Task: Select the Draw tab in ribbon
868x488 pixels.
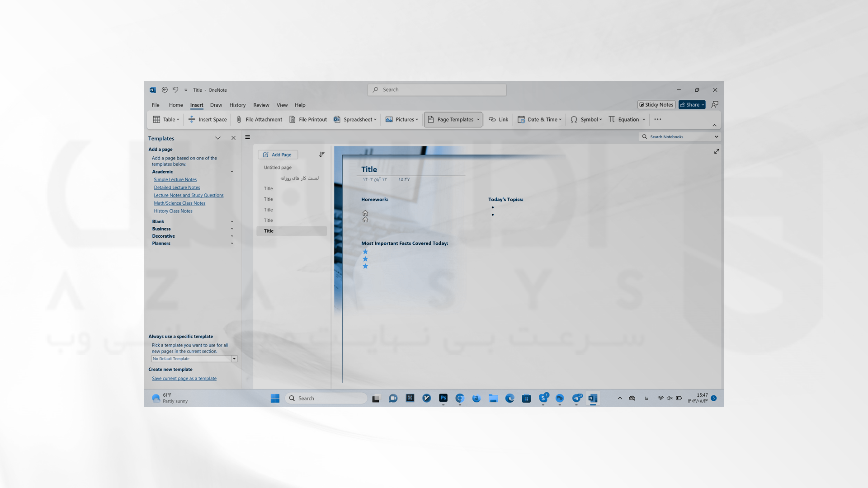Action: 216,105
